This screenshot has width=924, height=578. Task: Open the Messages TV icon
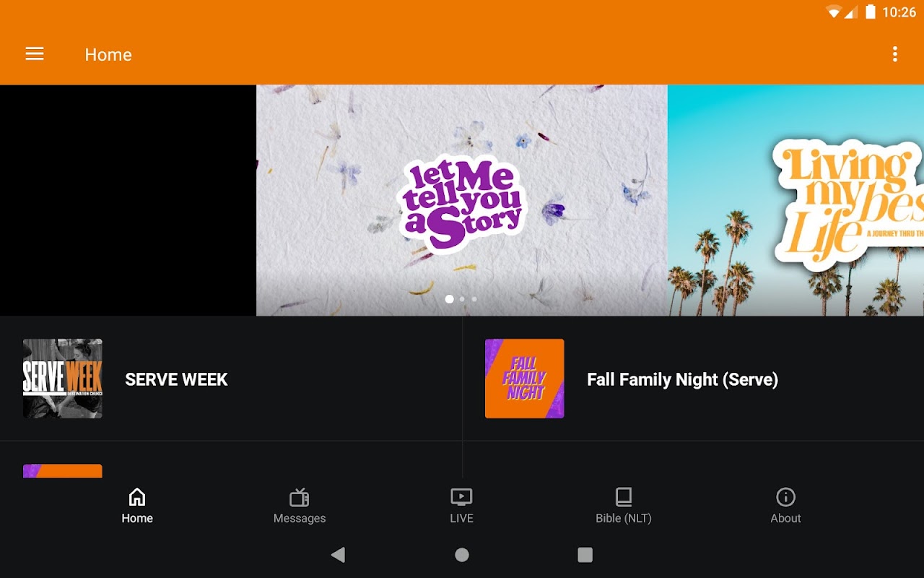(300, 497)
